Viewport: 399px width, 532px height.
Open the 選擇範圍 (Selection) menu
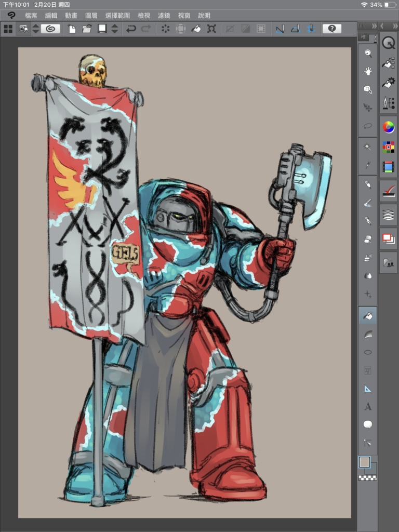[117, 15]
